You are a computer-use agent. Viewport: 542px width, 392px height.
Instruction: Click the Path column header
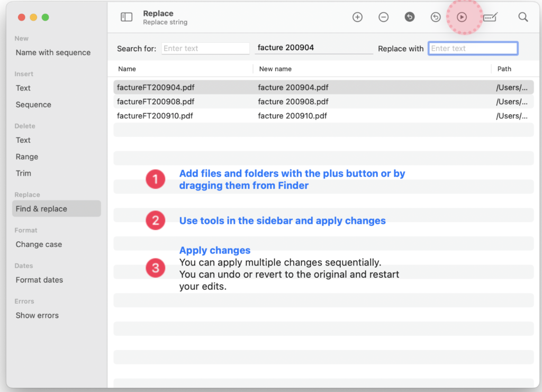tap(504, 69)
